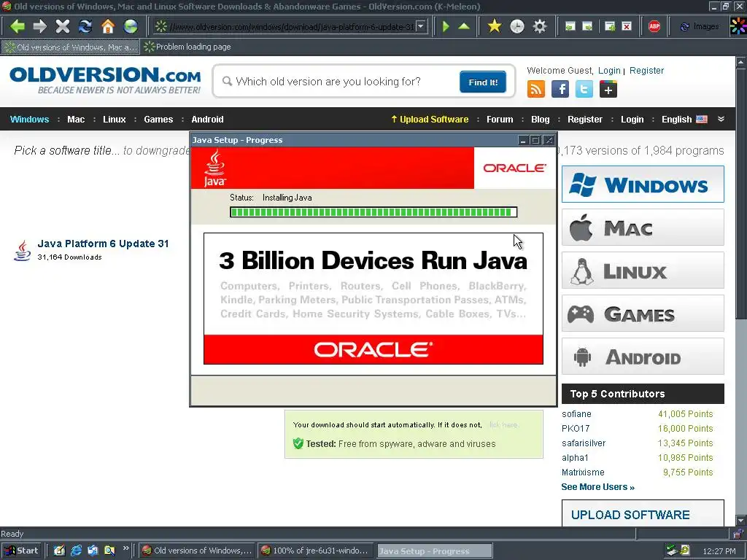Click the large Games platform button
This screenshot has width=747, height=560.
(x=643, y=314)
